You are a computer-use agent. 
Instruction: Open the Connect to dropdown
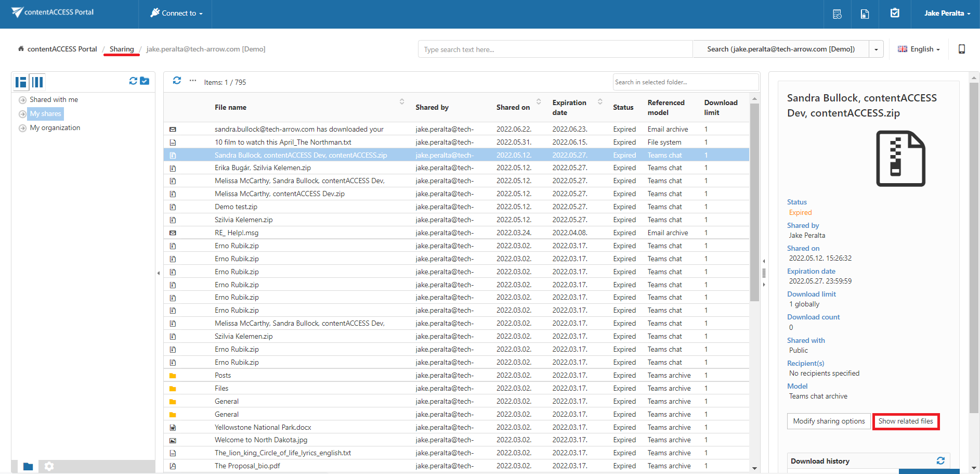(x=177, y=13)
